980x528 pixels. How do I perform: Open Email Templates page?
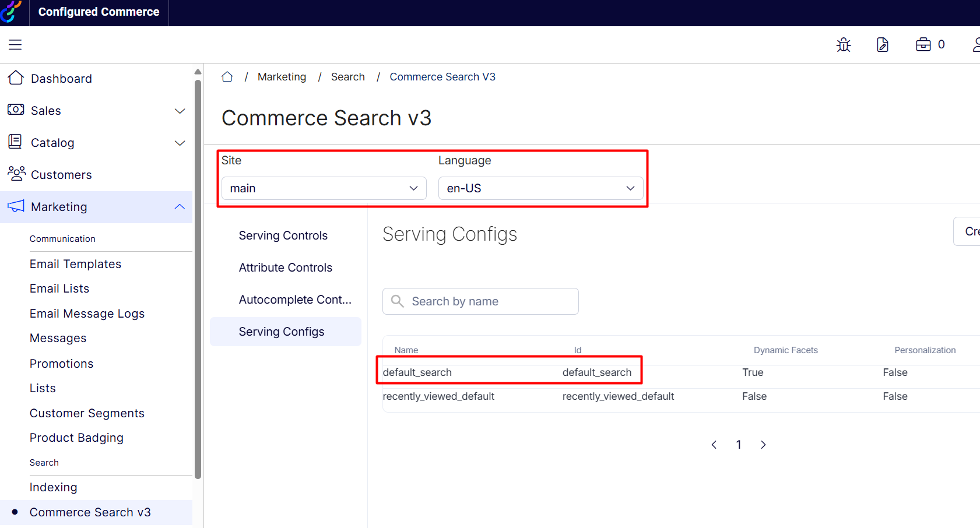pos(76,264)
